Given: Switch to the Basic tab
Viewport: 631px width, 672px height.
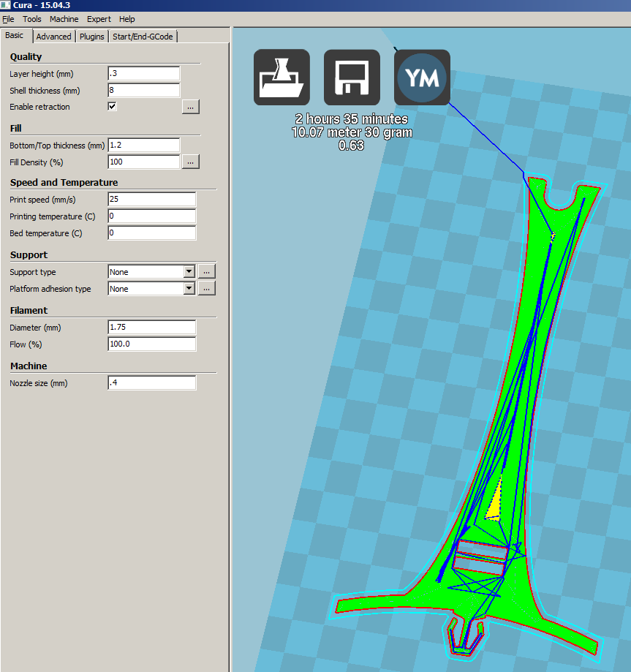Looking at the screenshot, I should 15,36.
